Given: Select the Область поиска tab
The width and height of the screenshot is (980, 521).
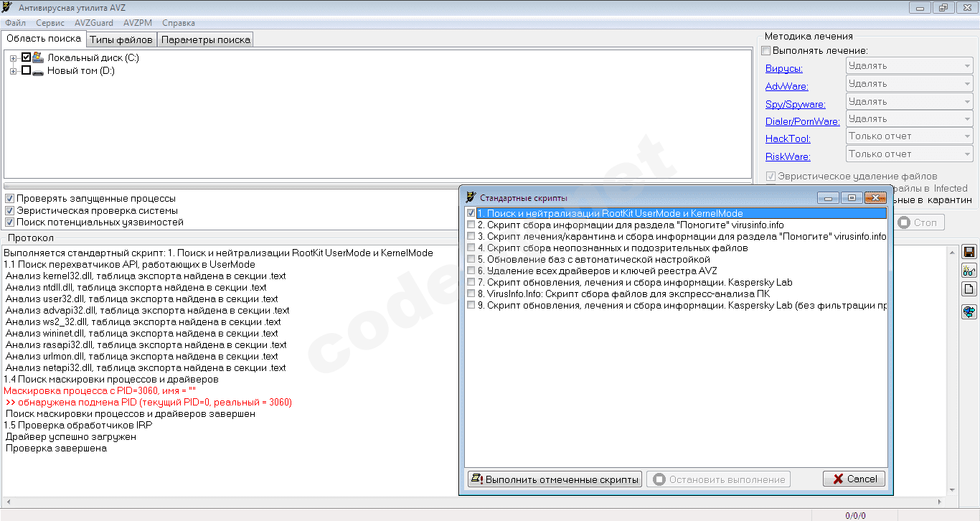Looking at the screenshot, I should click(44, 39).
